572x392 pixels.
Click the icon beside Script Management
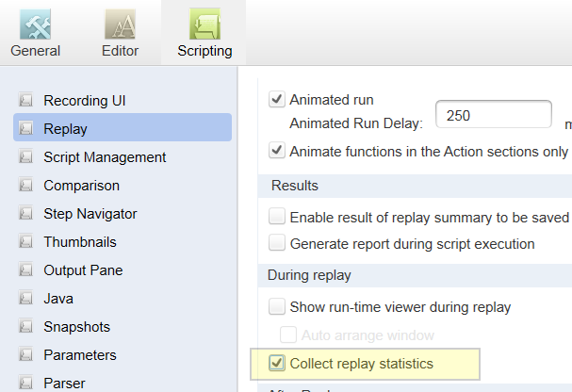(x=25, y=156)
